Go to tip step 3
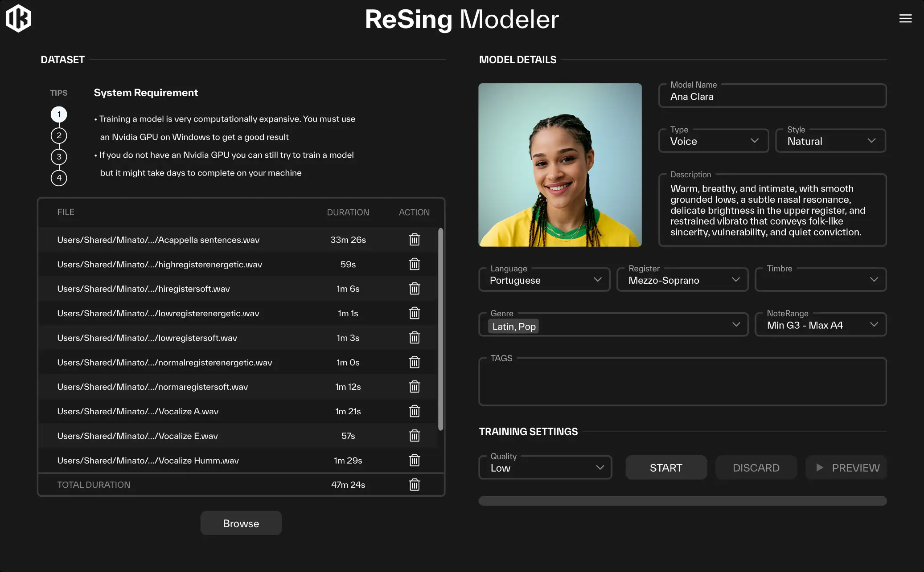Image resolution: width=924 pixels, height=572 pixels. pos(59,157)
